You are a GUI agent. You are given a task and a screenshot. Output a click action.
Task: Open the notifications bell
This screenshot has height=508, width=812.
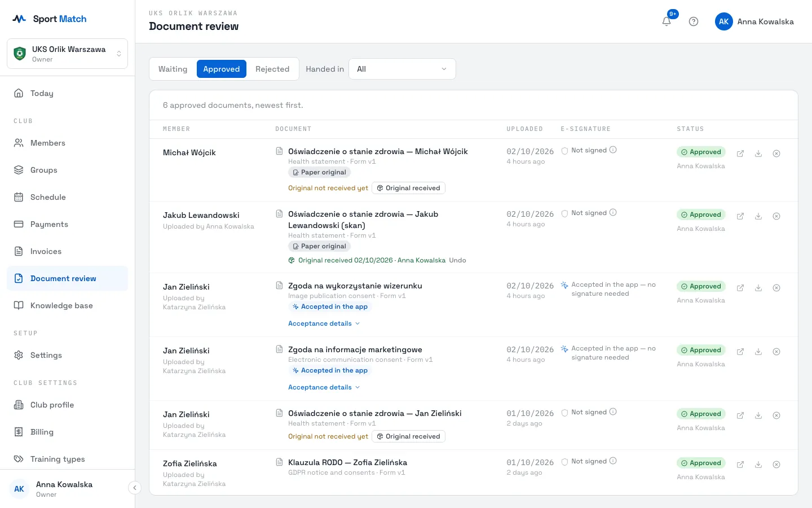(x=667, y=21)
